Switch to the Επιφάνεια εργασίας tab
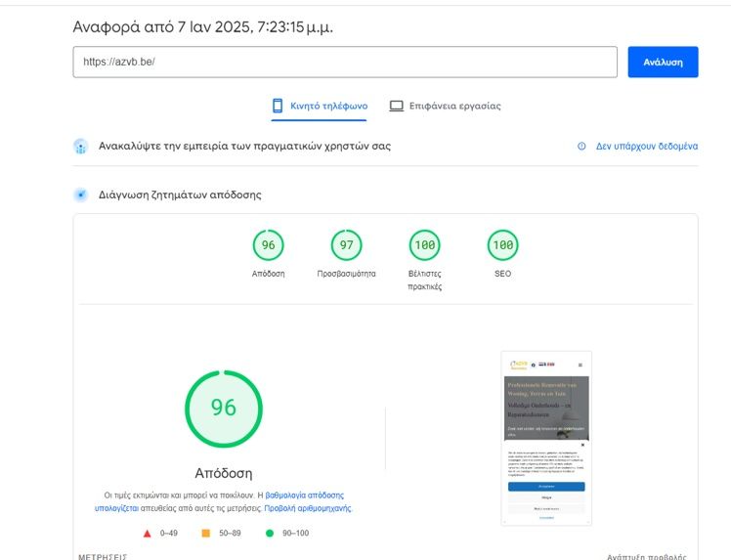This screenshot has height=560, width=731. 446,106
